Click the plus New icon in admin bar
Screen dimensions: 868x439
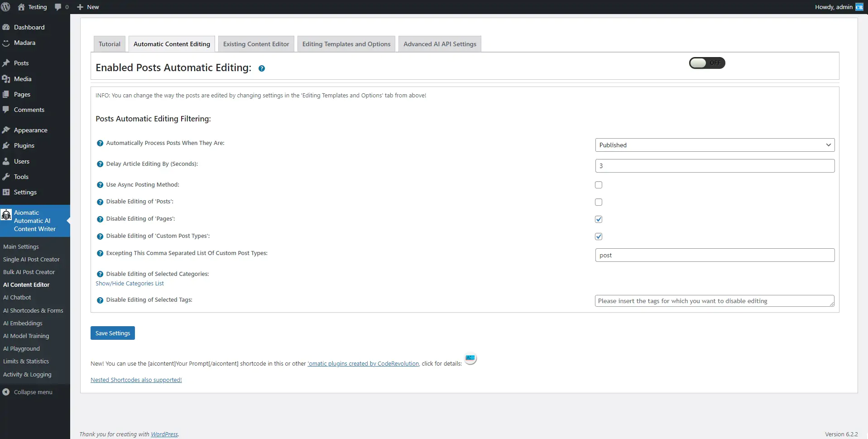pyautogui.click(x=80, y=7)
